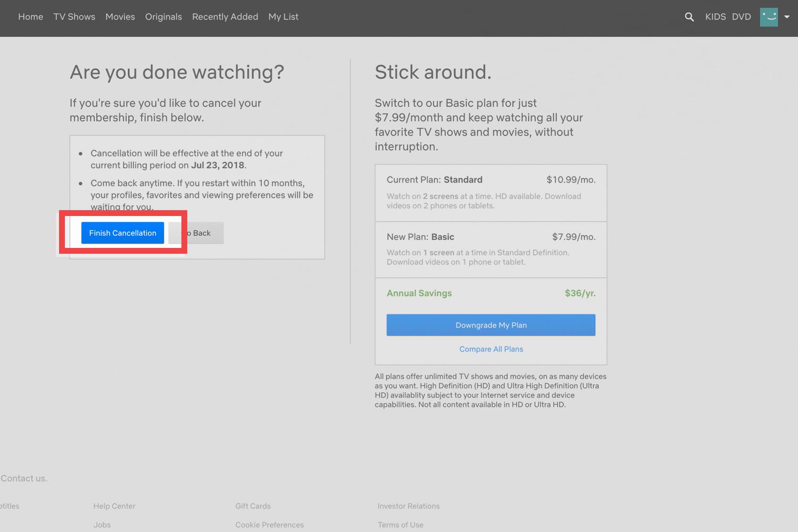
Task: Click the profile avatar
Action: [x=769, y=16]
